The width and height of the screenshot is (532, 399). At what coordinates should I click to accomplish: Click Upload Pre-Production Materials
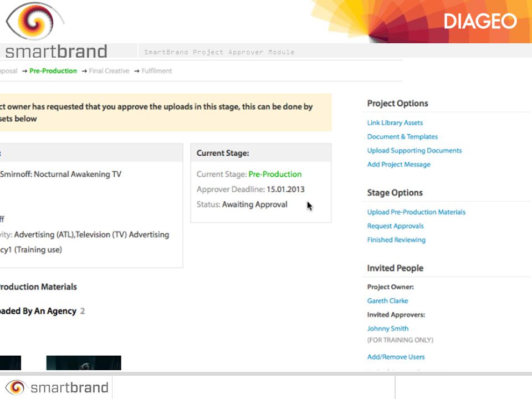point(416,212)
